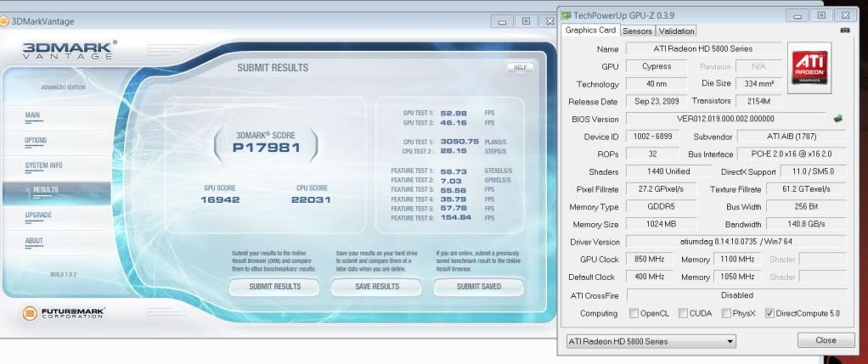Click the Futuremark Corporation logo
This screenshot has width=868, height=364.
tap(63, 313)
